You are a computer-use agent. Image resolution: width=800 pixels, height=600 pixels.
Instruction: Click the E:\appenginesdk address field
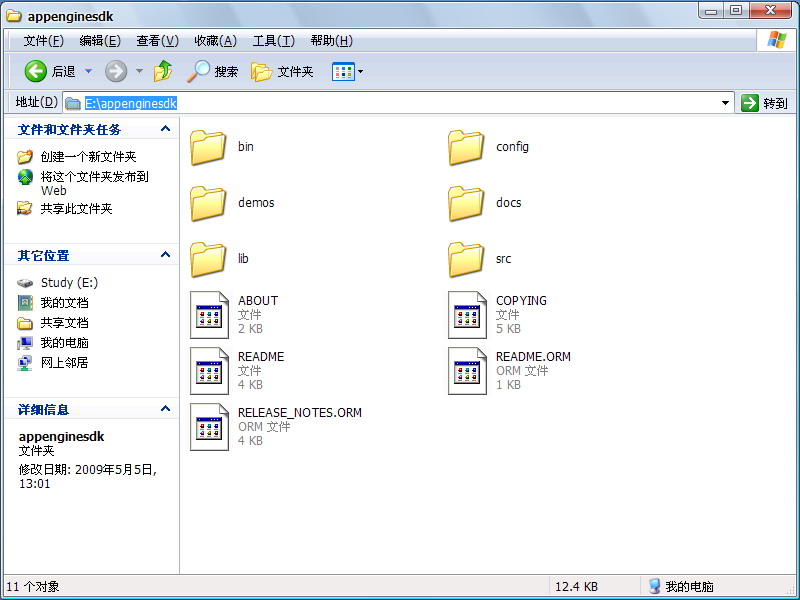tap(398, 103)
